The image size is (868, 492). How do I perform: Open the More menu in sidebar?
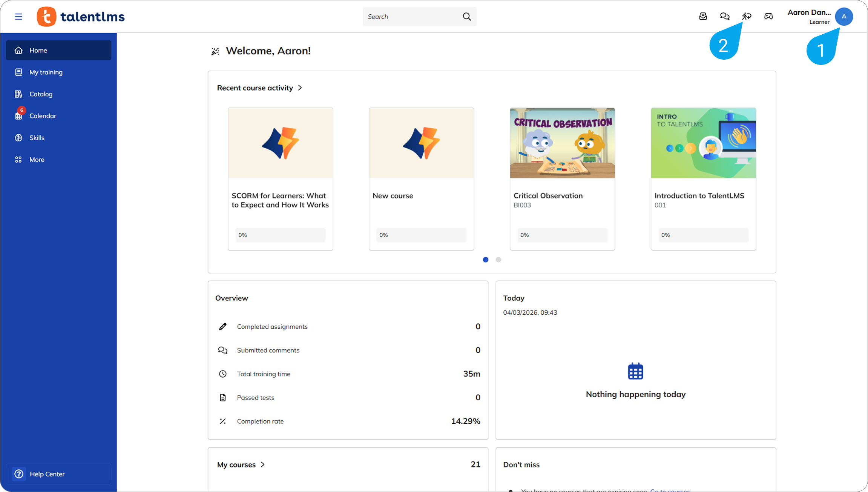tap(37, 160)
